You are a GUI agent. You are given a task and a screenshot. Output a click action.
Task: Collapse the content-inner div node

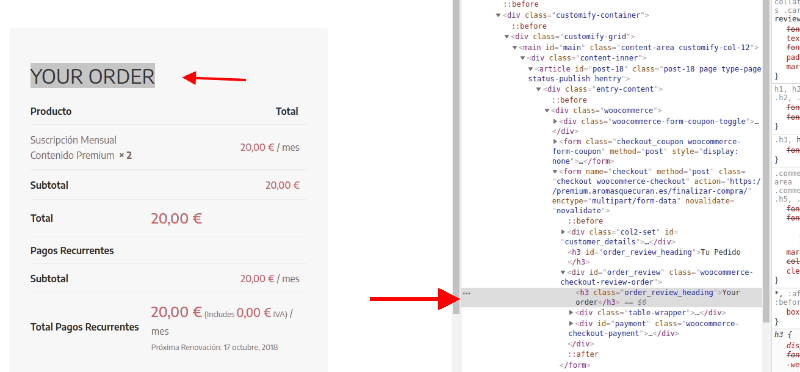[523, 58]
